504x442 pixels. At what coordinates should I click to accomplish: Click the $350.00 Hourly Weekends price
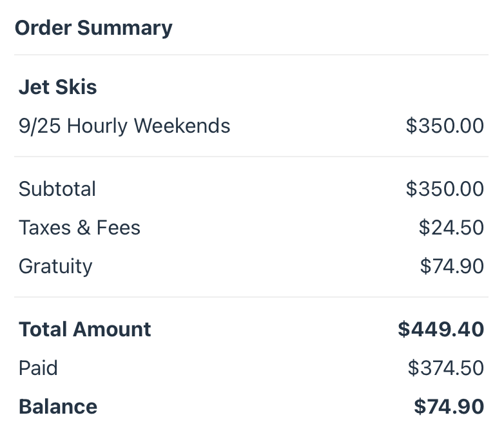pos(445,126)
